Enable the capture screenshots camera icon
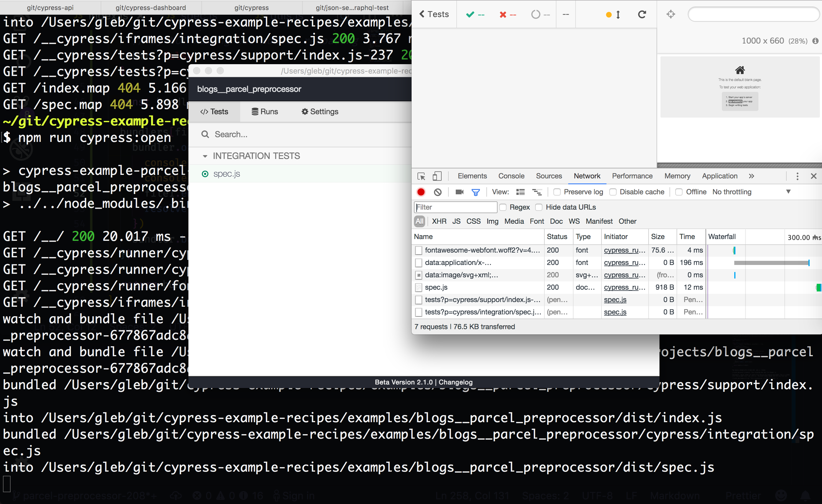 tap(459, 192)
